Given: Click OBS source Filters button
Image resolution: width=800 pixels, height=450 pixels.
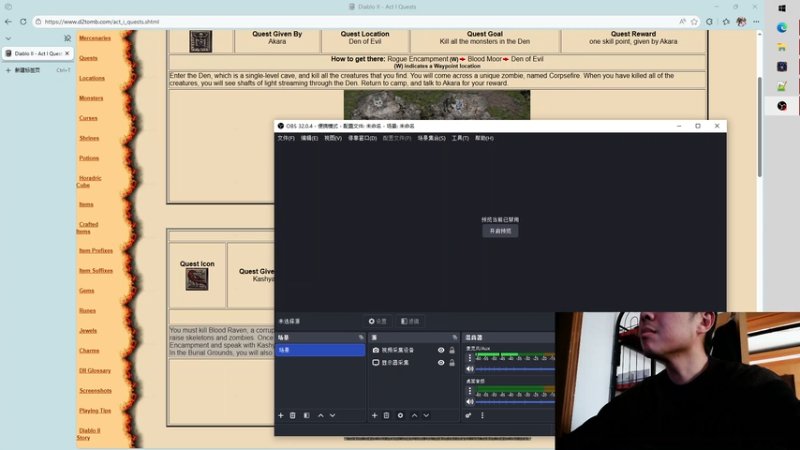Looking at the screenshot, I should pos(410,321).
